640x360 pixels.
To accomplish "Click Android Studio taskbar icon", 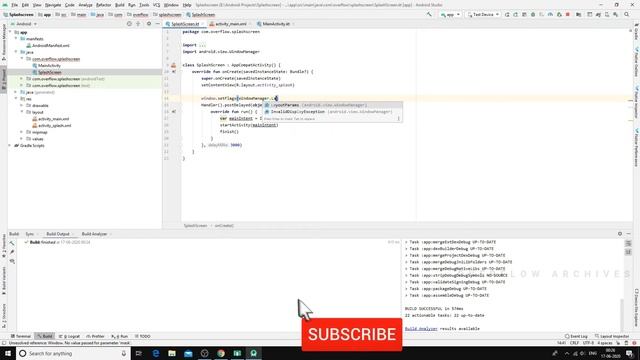I will pos(253,353).
